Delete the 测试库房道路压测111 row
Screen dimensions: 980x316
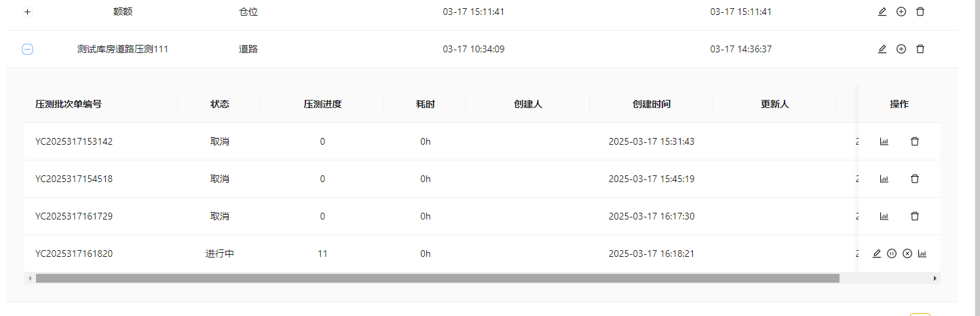tap(920, 49)
